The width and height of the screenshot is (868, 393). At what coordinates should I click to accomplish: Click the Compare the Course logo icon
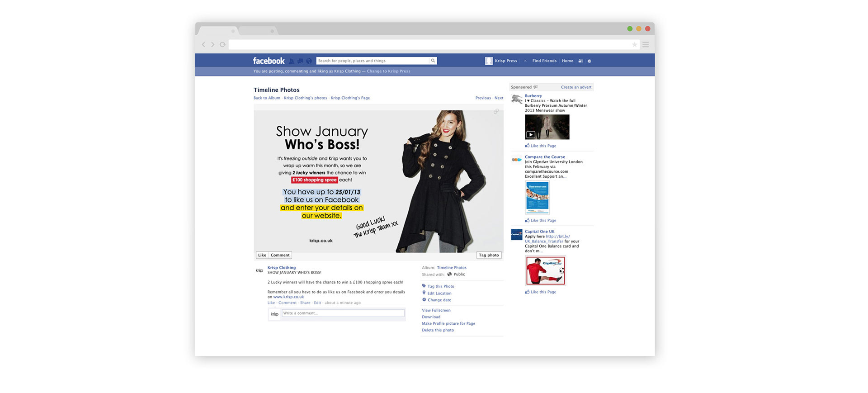[x=517, y=160]
